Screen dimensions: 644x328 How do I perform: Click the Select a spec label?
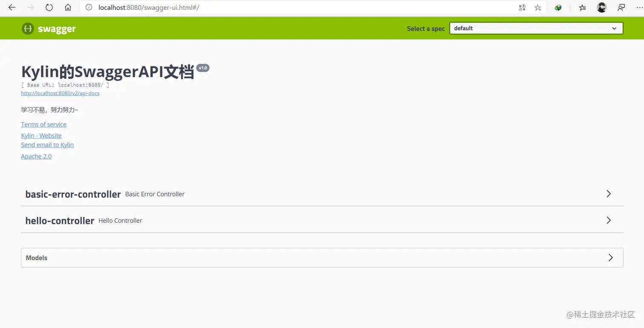tap(425, 29)
